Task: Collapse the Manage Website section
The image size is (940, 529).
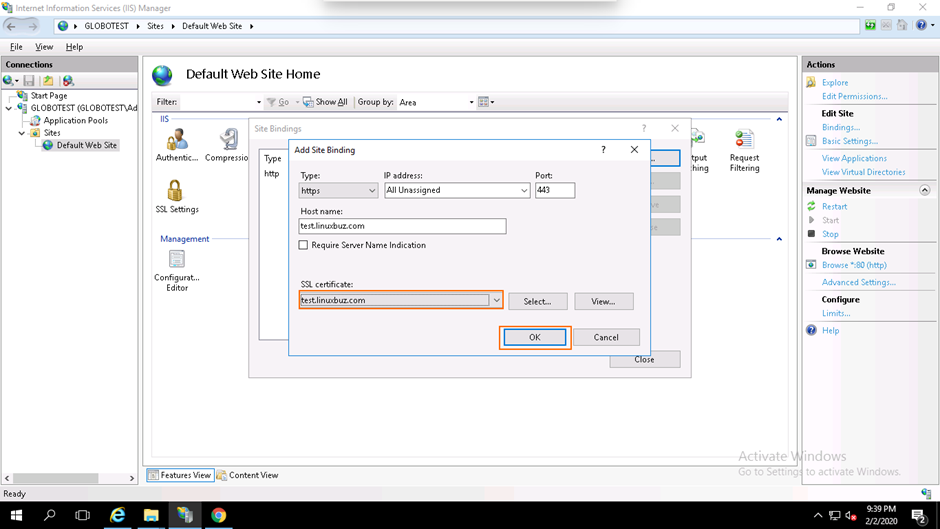Action: [924, 190]
